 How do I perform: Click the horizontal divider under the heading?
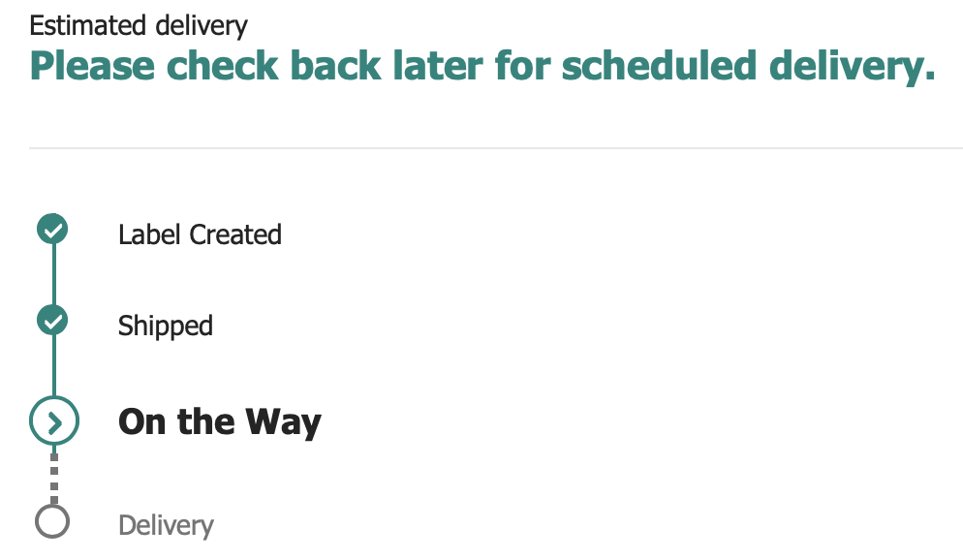point(496,148)
